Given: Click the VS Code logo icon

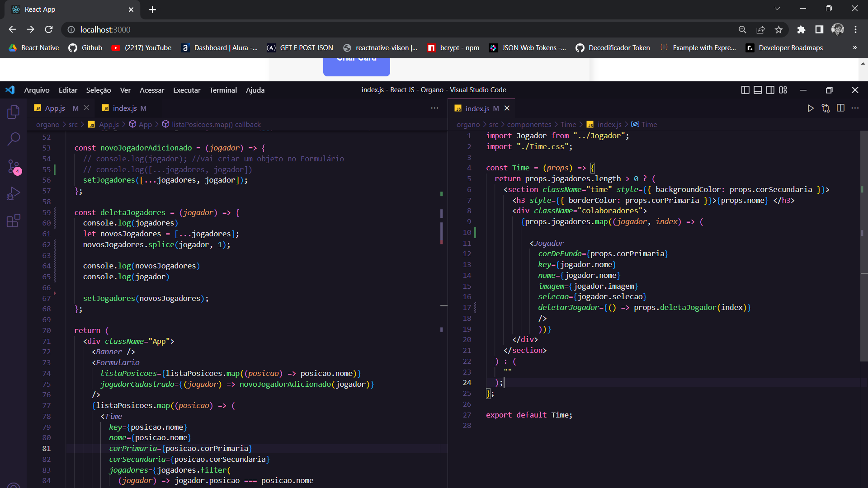Looking at the screenshot, I should 10,90.
